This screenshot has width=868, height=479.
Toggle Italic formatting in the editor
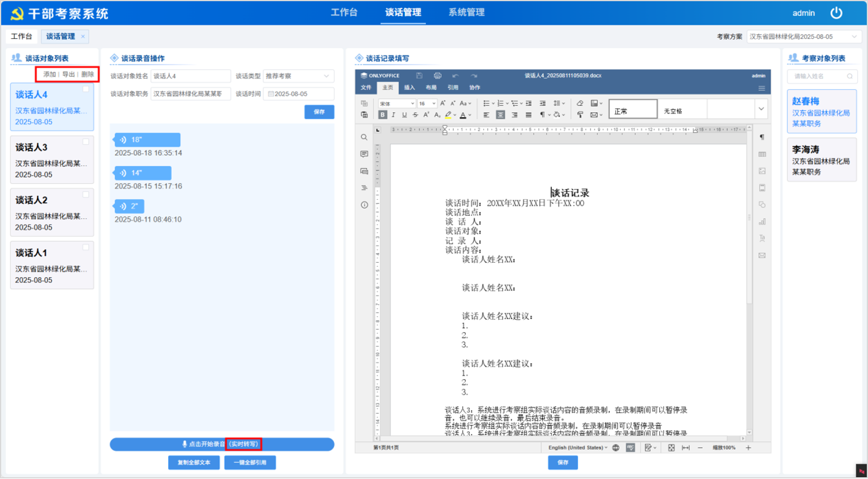(393, 115)
